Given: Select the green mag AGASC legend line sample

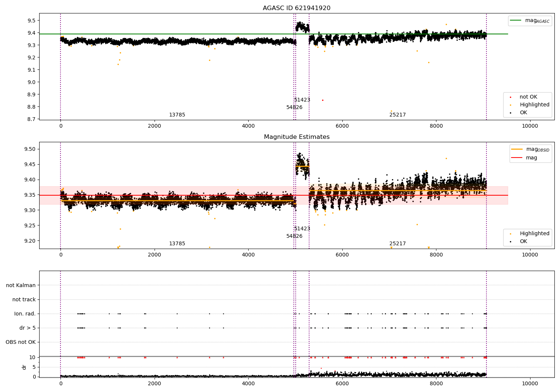Looking at the screenshot, I should tap(516, 21).
